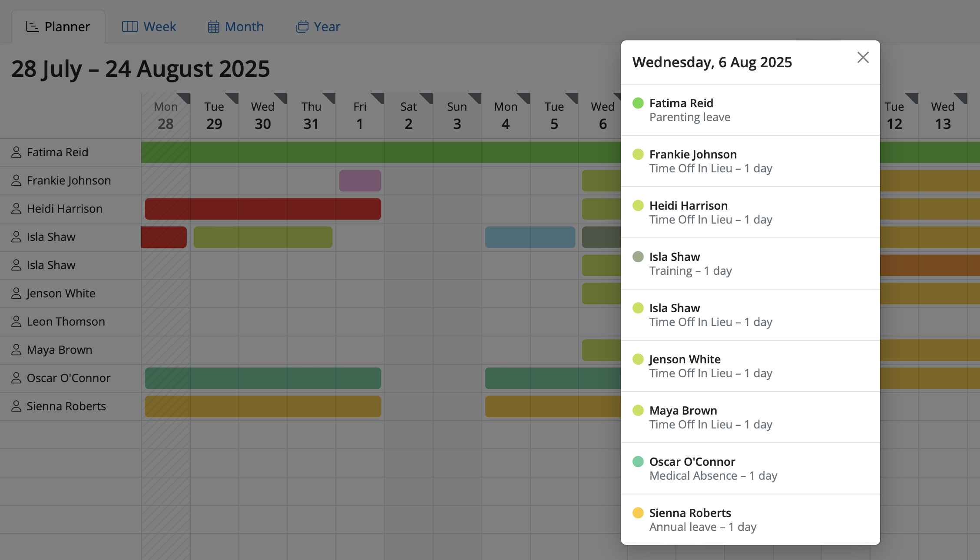Click Frankie Johnson's purple leave block
The image size is (980, 560).
click(x=360, y=181)
